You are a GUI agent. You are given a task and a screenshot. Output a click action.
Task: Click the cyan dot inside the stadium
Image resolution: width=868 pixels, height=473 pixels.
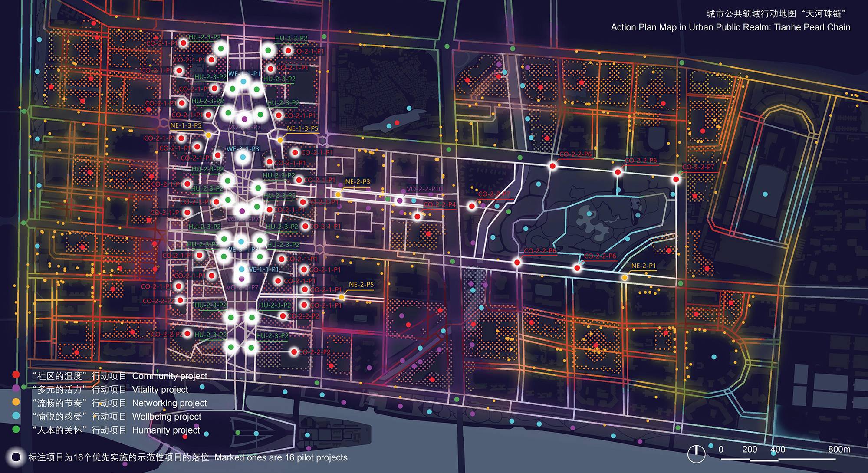click(x=765, y=194)
